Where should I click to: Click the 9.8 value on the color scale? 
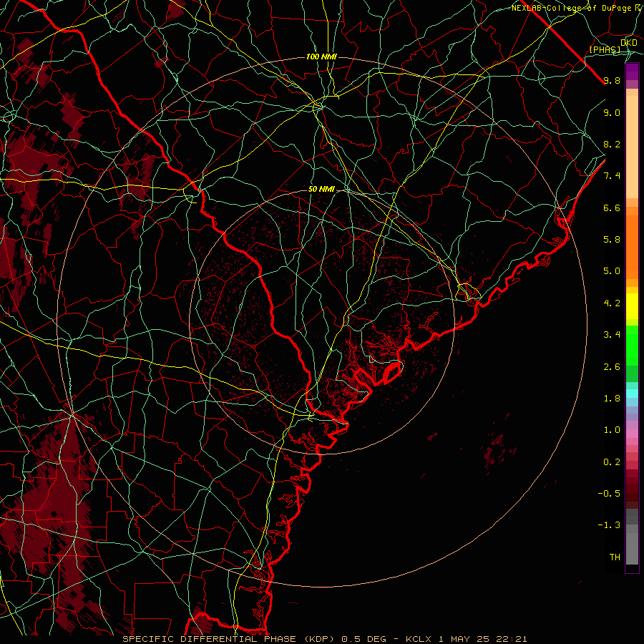[612, 80]
